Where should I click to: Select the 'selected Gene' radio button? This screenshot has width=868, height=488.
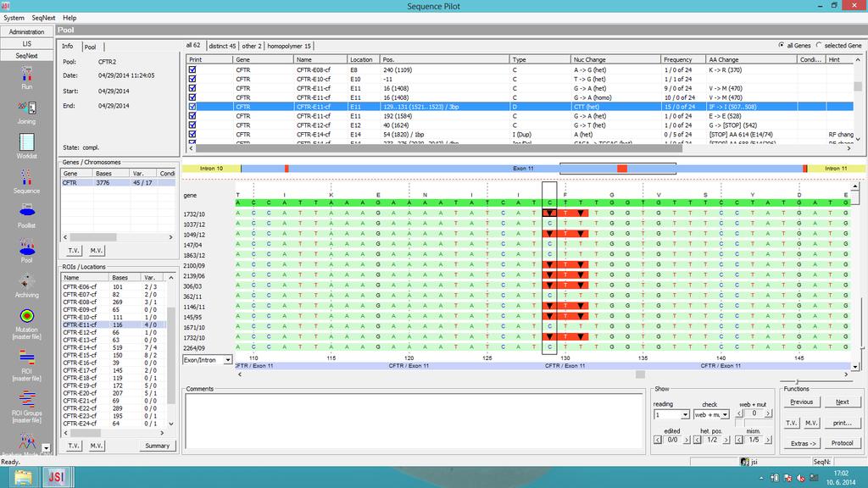point(819,46)
